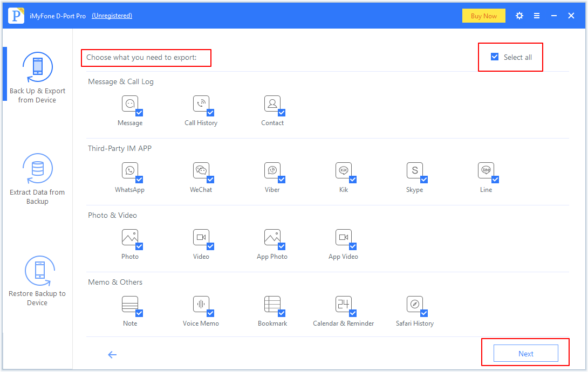Screen dimensions: 588x372
Task: Select the WeChat icon
Action: [x=201, y=170]
